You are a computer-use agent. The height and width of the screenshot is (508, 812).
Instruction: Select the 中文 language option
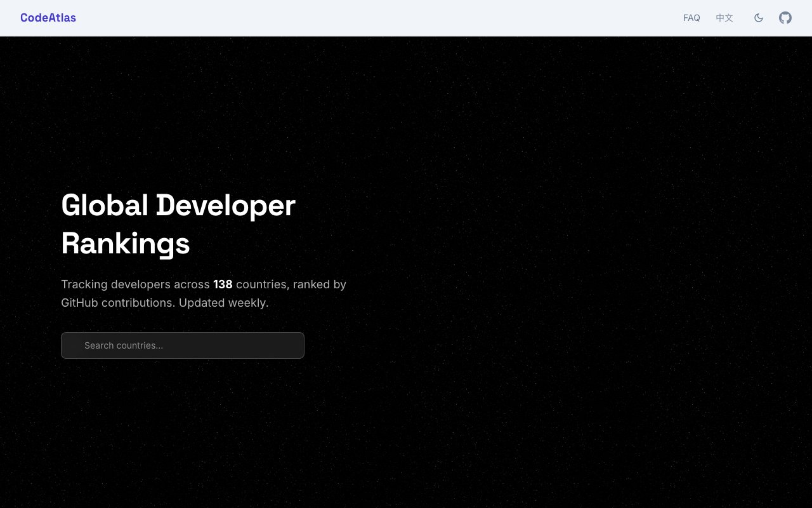click(x=724, y=18)
